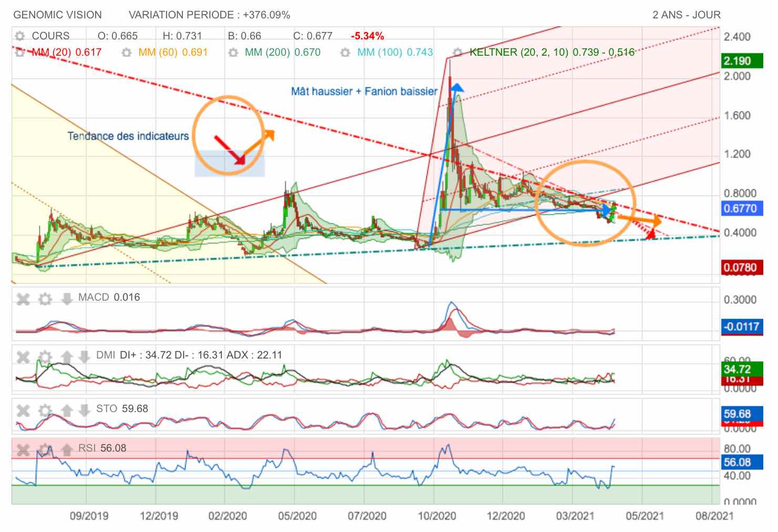Click the 1.200 price axis label
The image size is (778, 532).
click(x=737, y=154)
